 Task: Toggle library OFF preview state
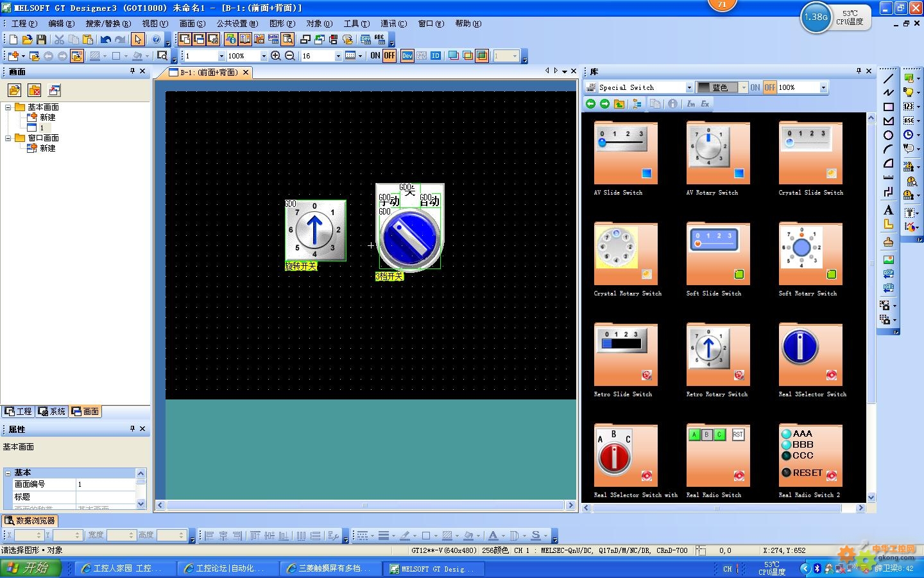[770, 87]
